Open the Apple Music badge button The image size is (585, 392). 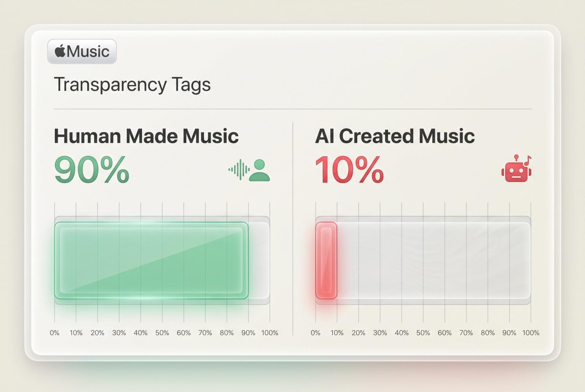tap(82, 51)
